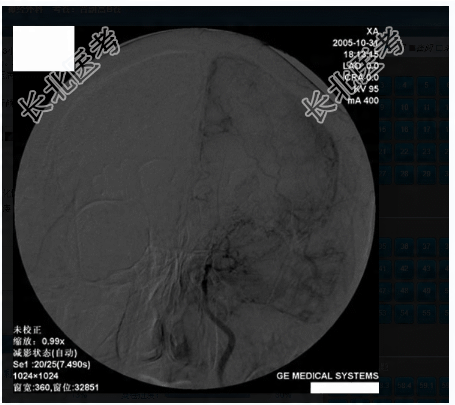Navigate to question 43
The height and width of the screenshot is (405, 455).
[426, 269]
